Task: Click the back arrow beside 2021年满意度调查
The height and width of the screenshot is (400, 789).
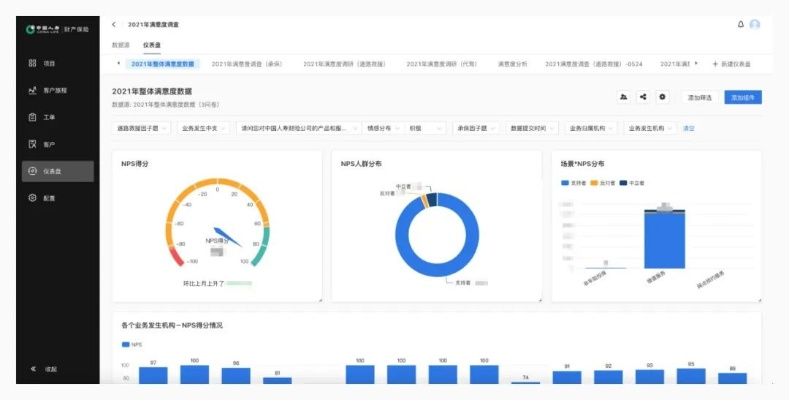Action: (114, 24)
